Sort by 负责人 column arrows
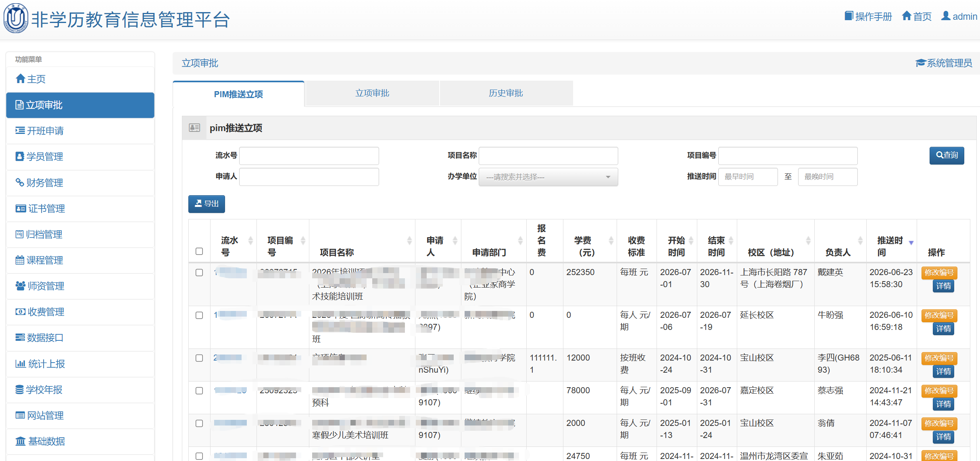Screen dimensions: 980x461 (x=860, y=241)
